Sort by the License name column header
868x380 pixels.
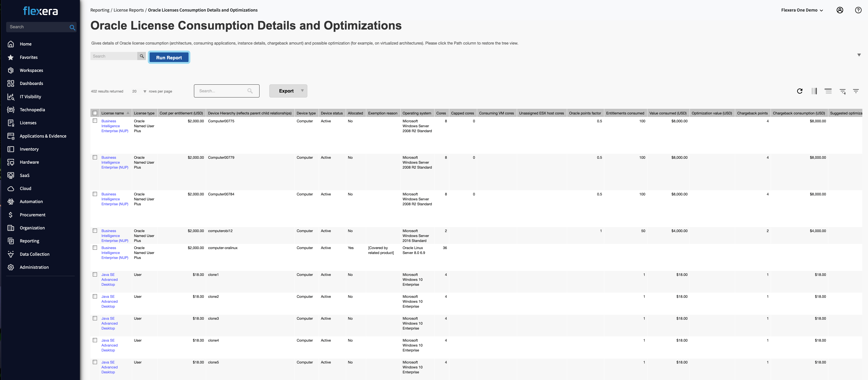click(x=113, y=113)
